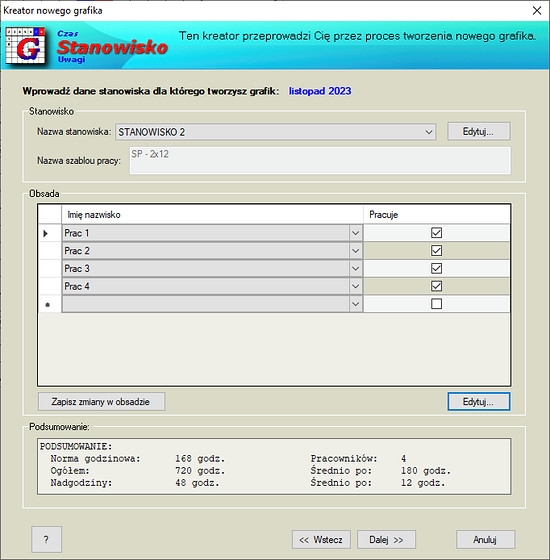Toggle the Pracuje checkbox for Prac 3
Image resolution: width=550 pixels, height=560 pixels.
(x=436, y=269)
